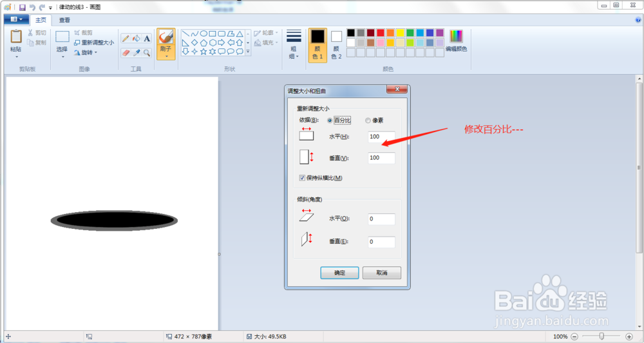
Task: Pick the pink color swatch
Action: tap(381, 43)
